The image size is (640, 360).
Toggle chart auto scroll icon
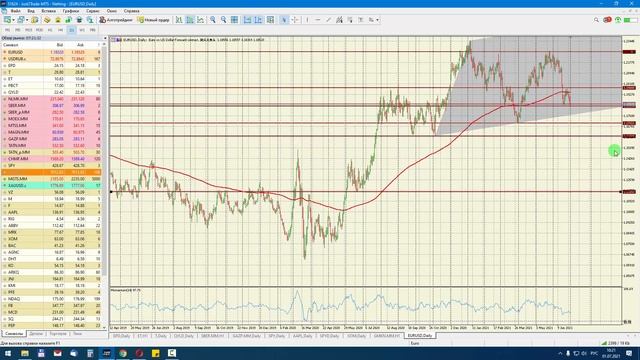(247, 20)
